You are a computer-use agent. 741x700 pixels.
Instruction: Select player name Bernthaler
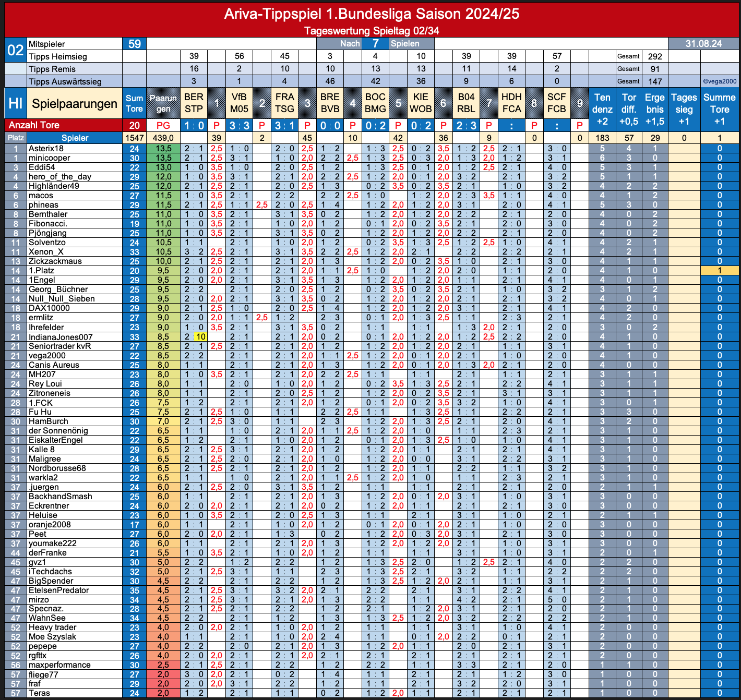[x=48, y=214]
